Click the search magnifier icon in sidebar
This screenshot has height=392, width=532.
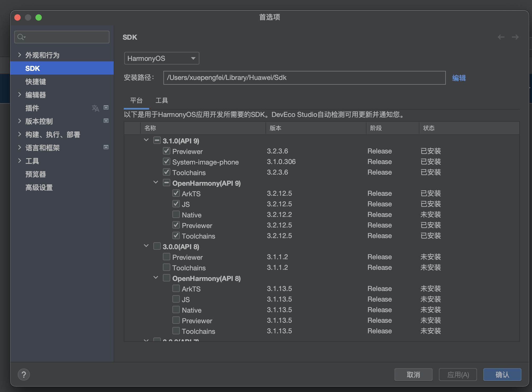coord(21,37)
